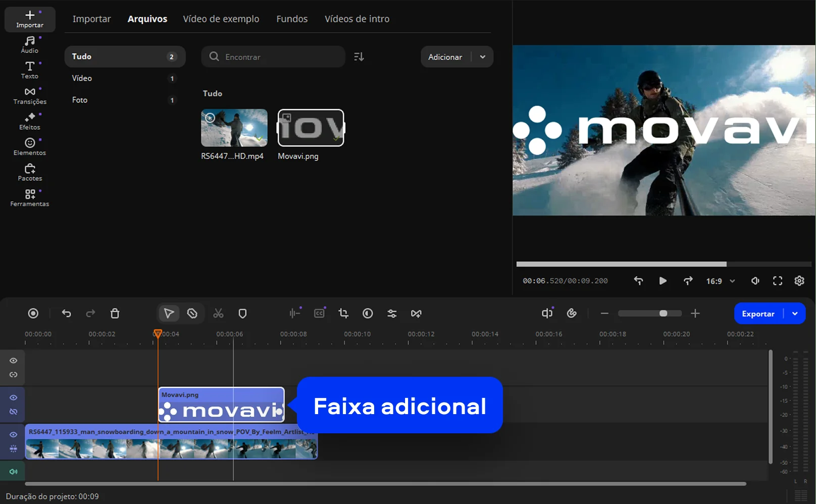Open the Áudio section in the sidebar

pos(30,45)
